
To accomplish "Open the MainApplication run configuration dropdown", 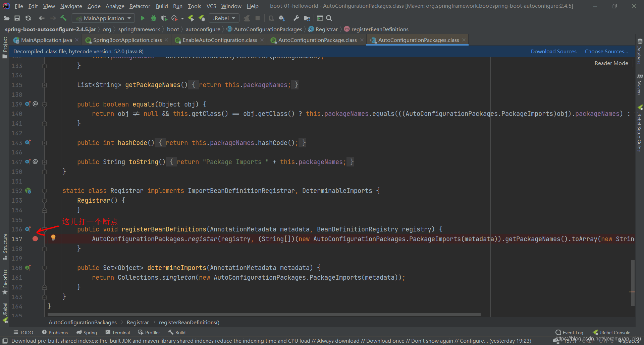I will point(104,18).
